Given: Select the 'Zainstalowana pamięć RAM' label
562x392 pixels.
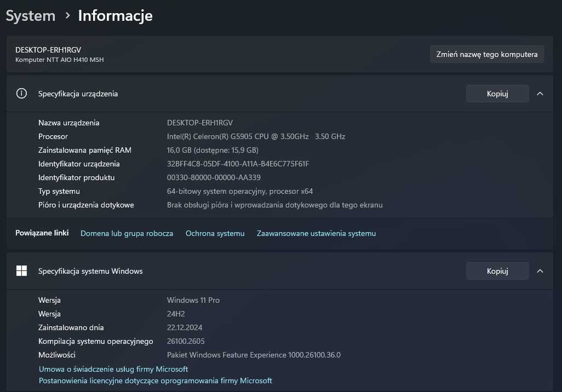Looking at the screenshot, I should (x=84, y=150).
